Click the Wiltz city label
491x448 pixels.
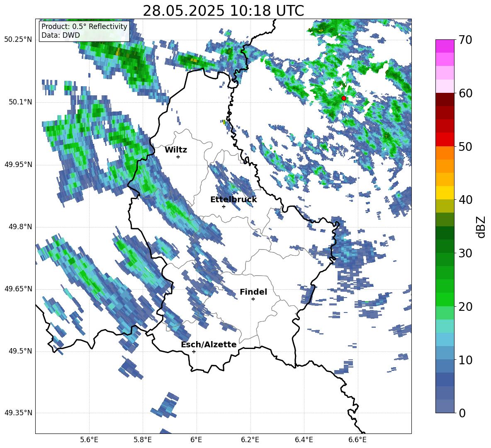[176, 150]
